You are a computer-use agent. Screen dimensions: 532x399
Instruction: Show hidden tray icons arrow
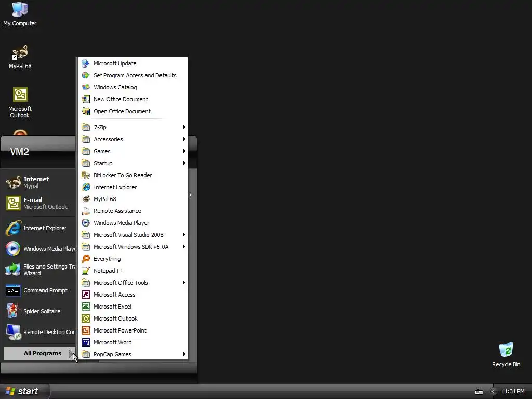pyautogui.click(x=493, y=392)
